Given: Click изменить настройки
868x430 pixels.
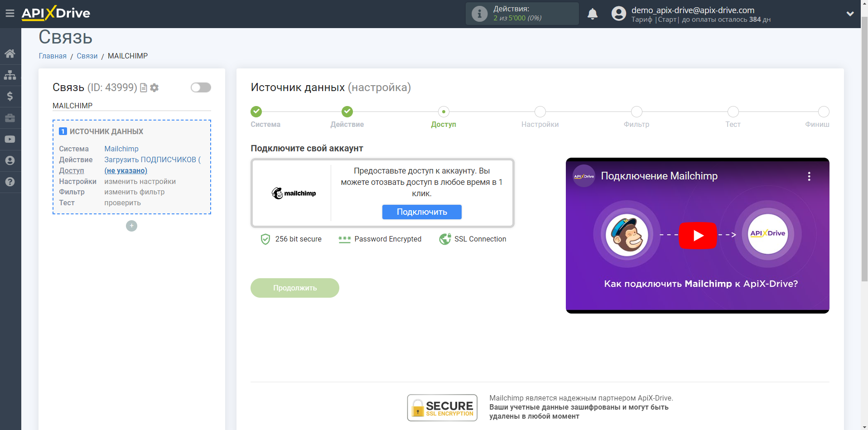Looking at the screenshot, I should [140, 182].
